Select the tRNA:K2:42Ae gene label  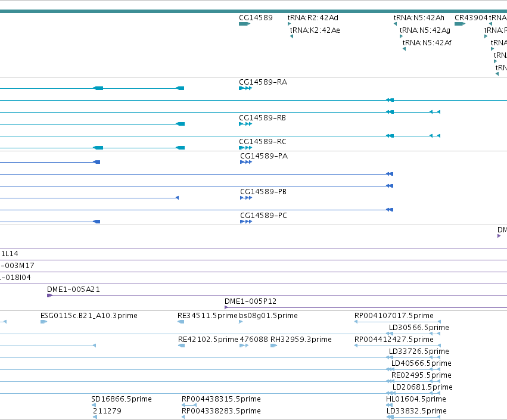[315, 30]
